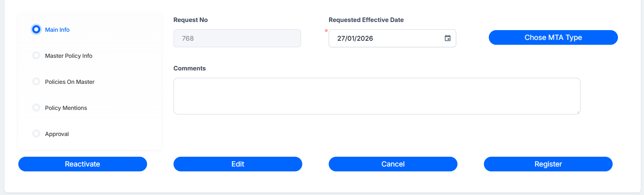The image size is (644, 195).
Task: Select the Policy Mentions radio circle
Action: click(x=36, y=107)
